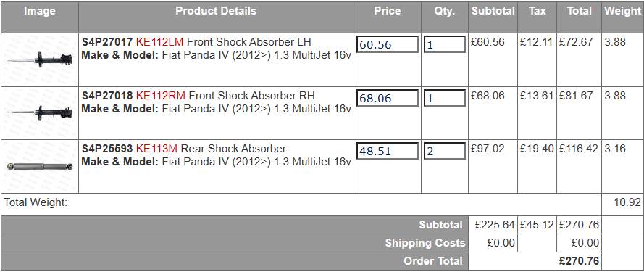
Task: Follow the KE113M part link
Action: tap(157, 148)
